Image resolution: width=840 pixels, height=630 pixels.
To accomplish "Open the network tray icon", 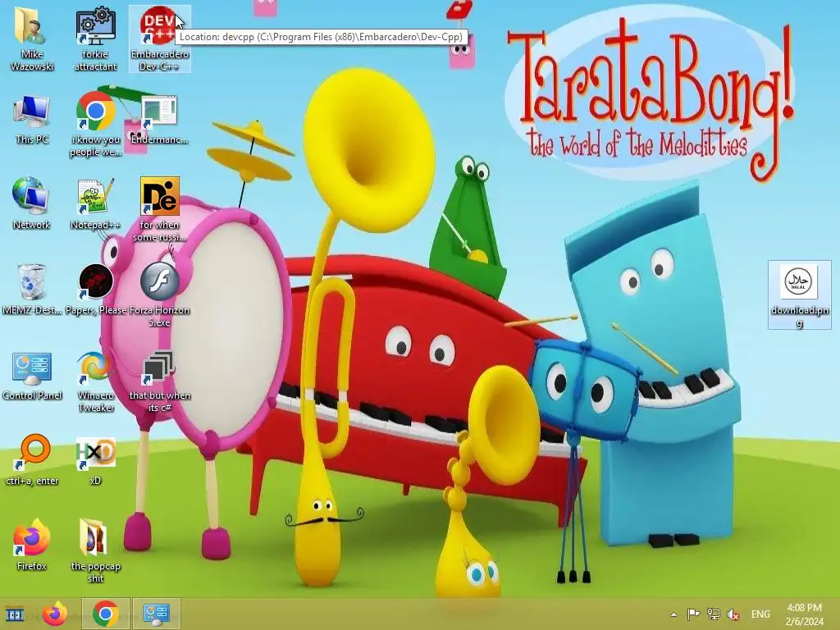I will (714, 614).
